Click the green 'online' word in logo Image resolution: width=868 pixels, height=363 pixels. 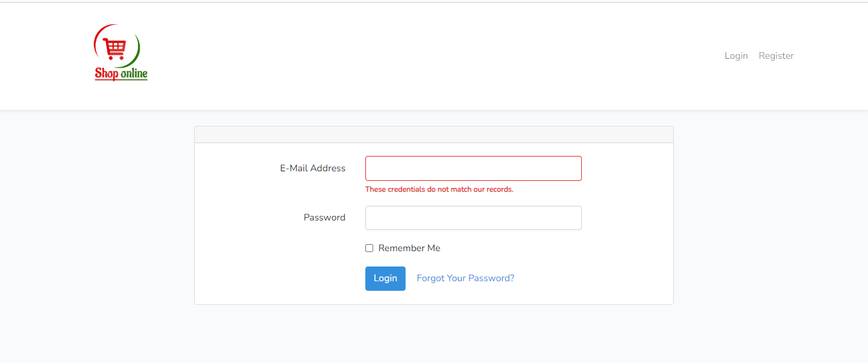pyautogui.click(x=134, y=73)
